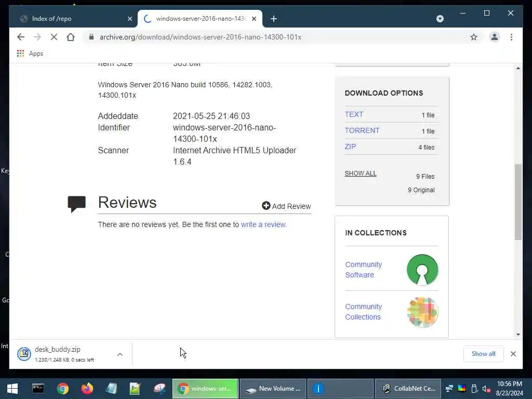Close the Index of /repo tab

point(129,19)
